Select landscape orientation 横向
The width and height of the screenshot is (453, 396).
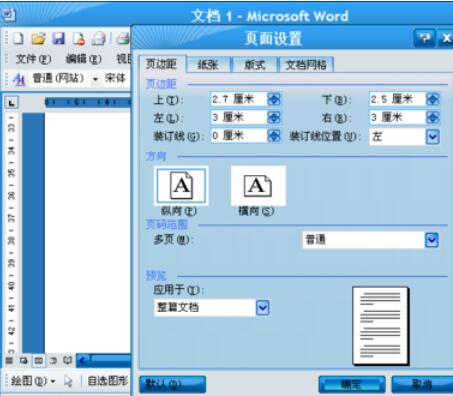click(258, 186)
